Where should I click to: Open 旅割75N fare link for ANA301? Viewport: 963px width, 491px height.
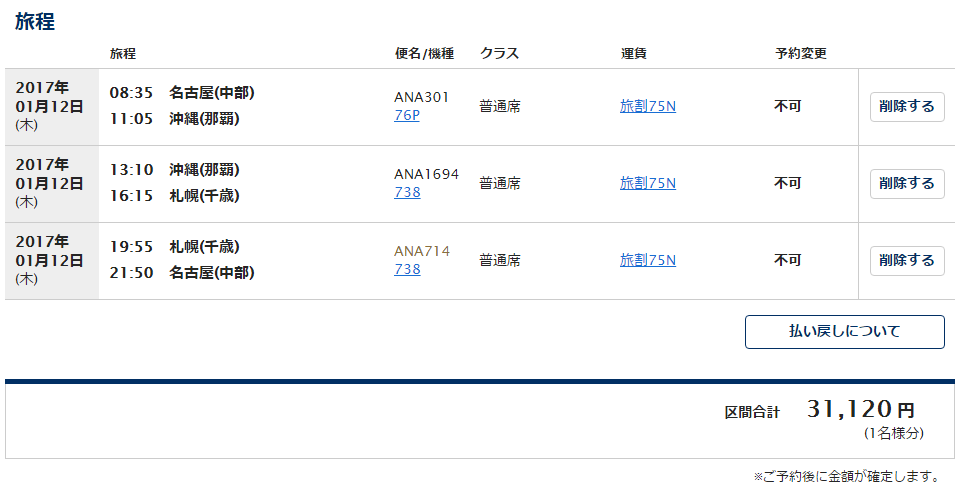(x=648, y=106)
